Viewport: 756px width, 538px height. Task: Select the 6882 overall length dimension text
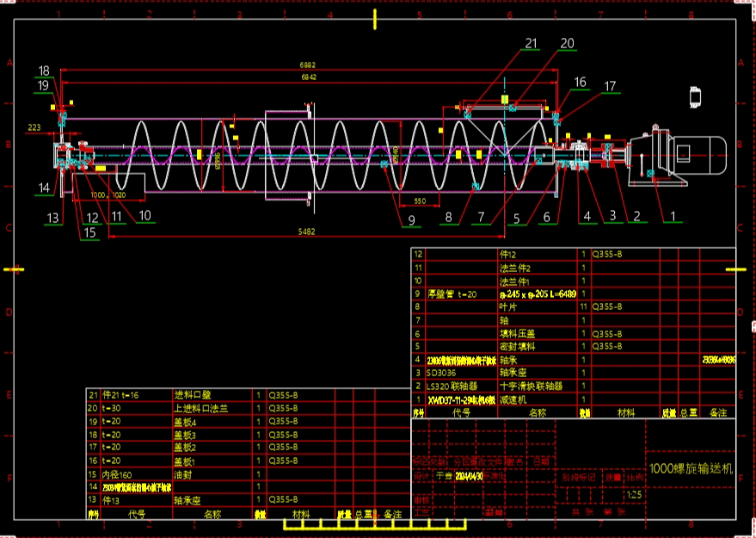(x=307, y=65)
